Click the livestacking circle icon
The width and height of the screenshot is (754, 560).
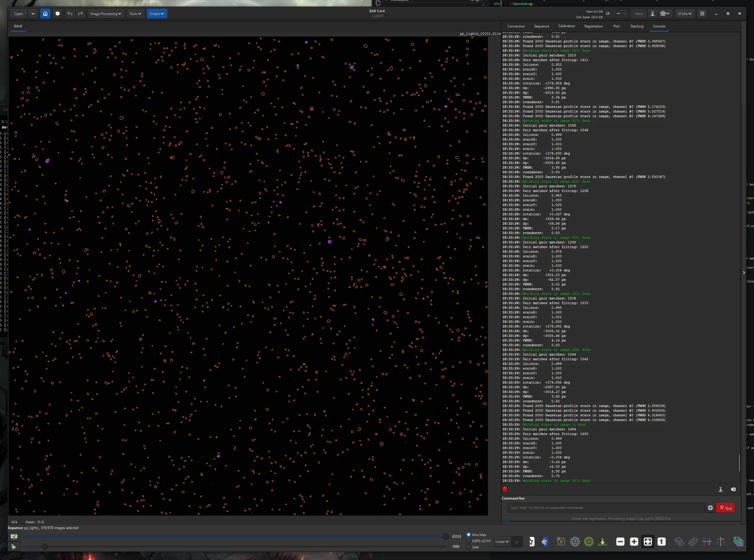pyautogui.click(x=57, y=13)
